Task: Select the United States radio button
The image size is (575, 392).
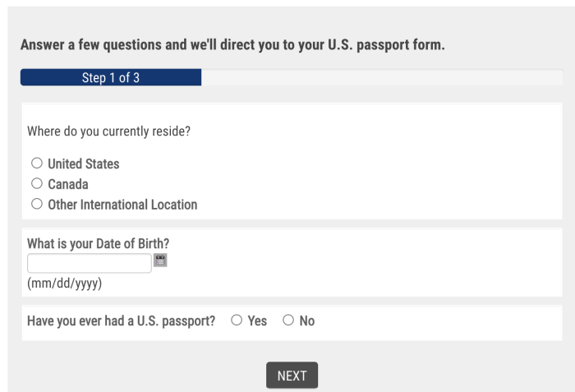Action: coord(36,164)
